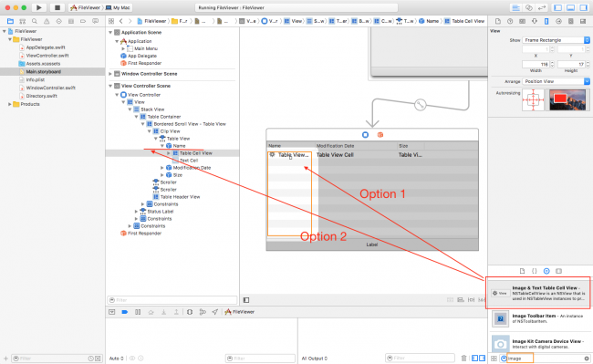This screenshot has height=364, width=593.
Task: Select the View Controller dock icon above the table
Action: click(365, 135)
